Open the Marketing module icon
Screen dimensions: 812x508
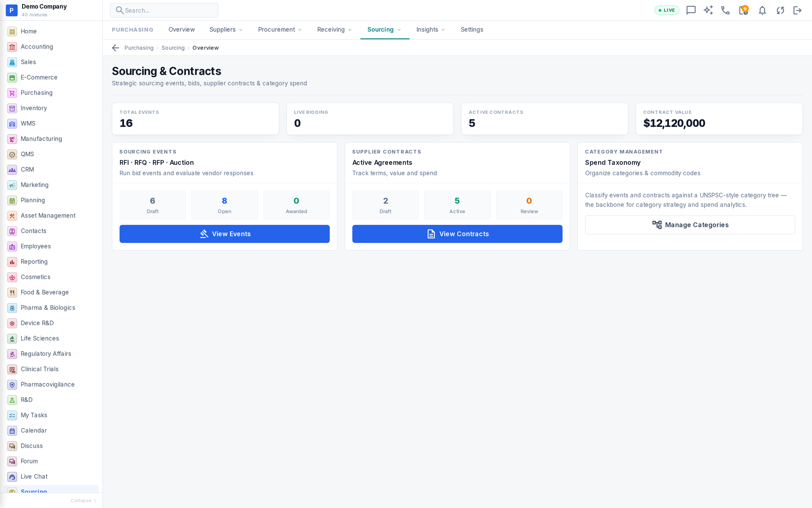pyautogui.click(x=12, y=185)
